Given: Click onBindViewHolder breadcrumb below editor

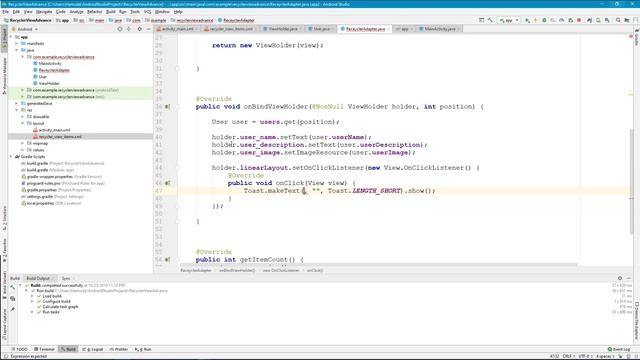Looking at the screenshot, I should coord(237,271).
